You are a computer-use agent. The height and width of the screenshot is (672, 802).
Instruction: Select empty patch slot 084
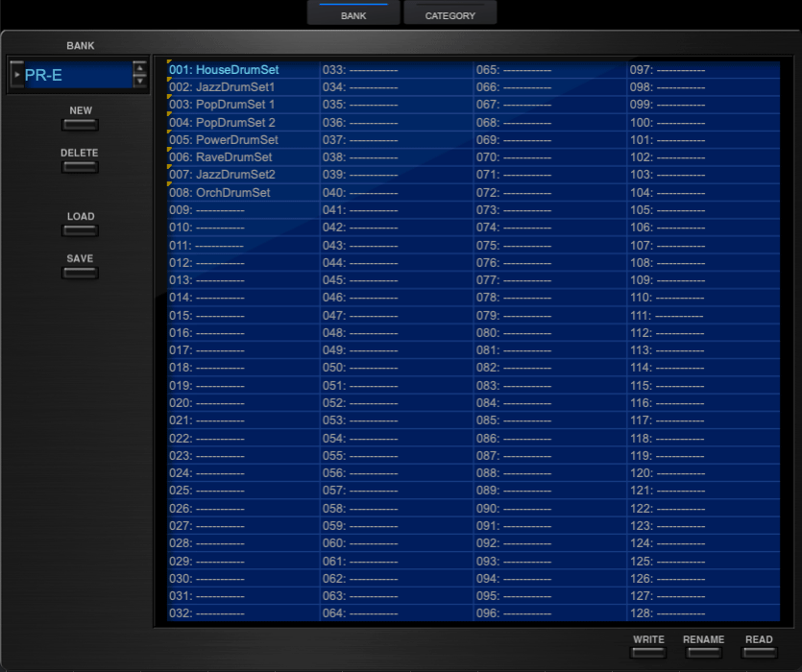click(x=550, y=403)
